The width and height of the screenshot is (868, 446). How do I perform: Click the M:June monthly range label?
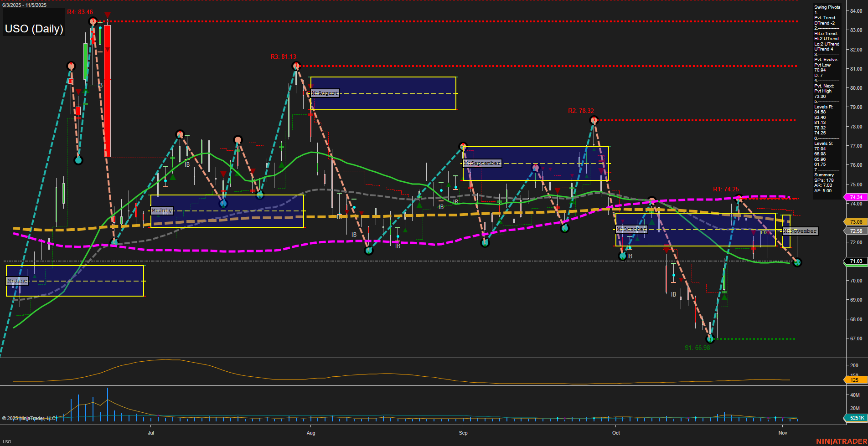coord(17,281)
